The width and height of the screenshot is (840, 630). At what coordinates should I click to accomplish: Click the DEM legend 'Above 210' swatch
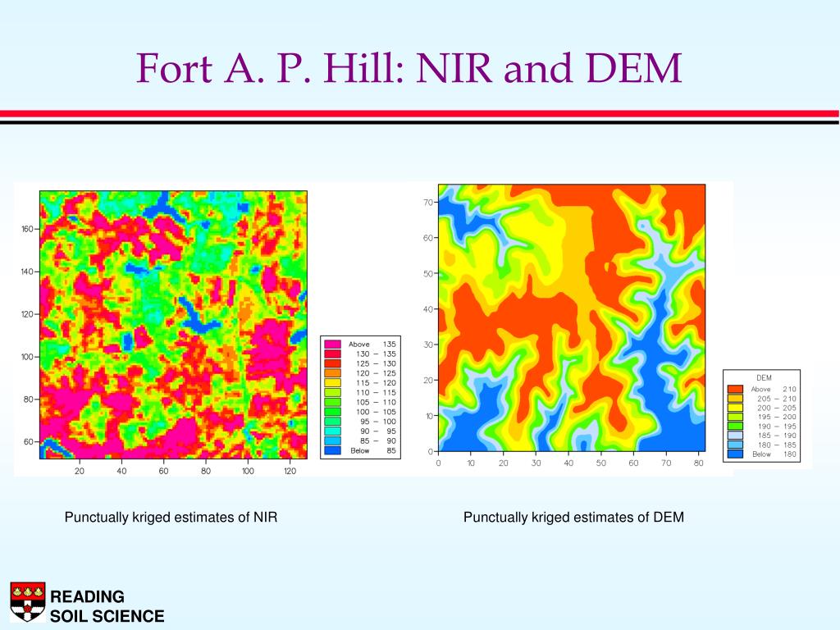click(735, 389)
